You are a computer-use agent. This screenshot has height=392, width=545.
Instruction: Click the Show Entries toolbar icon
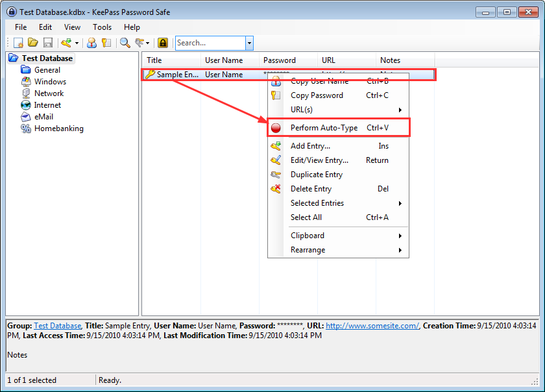(x=139, y=43)
